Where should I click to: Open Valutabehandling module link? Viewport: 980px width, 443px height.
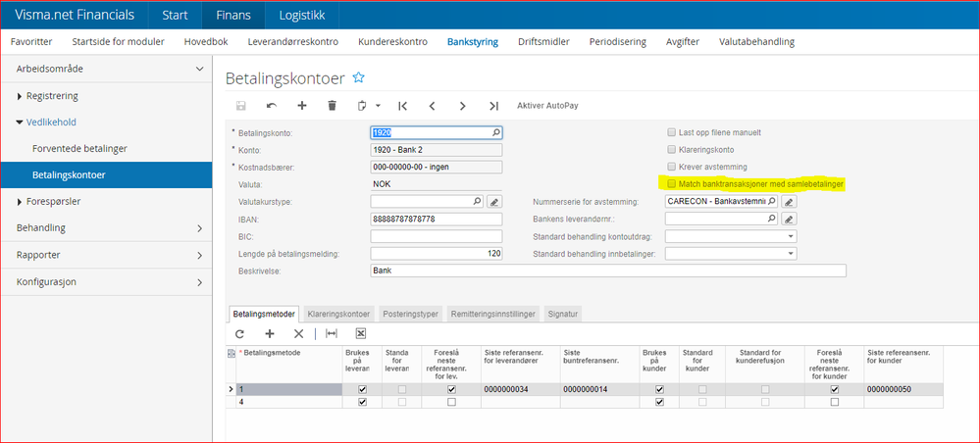[757, 42]
